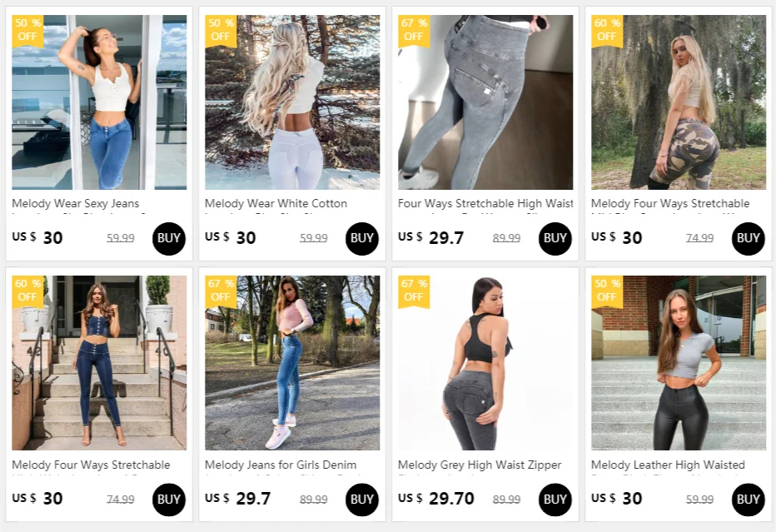The image size is (776, 532).
Task: Click BUY for Melody Grey High Waist Zipper
Action: coord(555,500)
